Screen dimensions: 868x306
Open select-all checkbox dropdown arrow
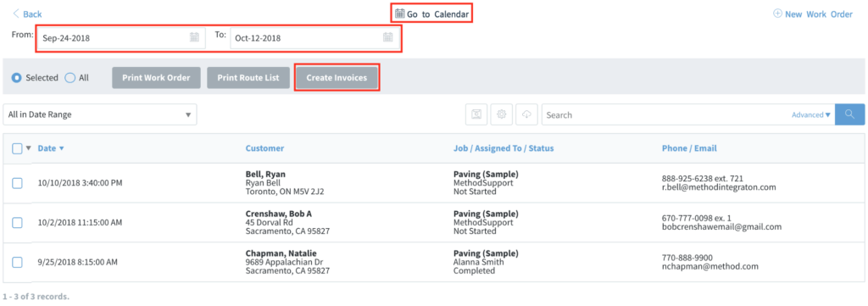(x=29, y=147)
